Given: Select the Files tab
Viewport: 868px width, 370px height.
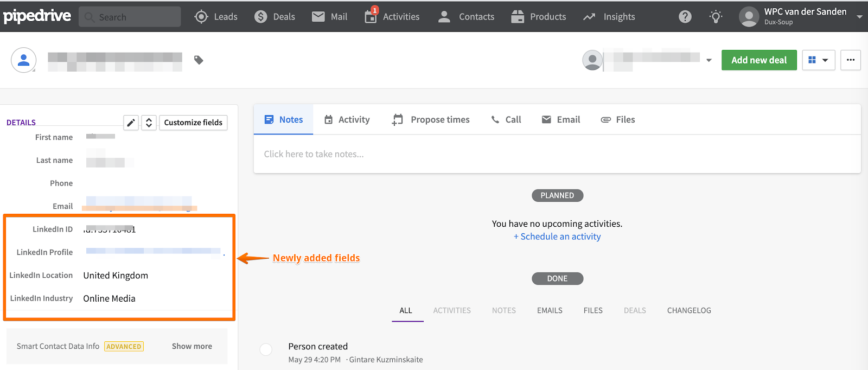Looking at the screenshot, I should click(x=617, y=119).
